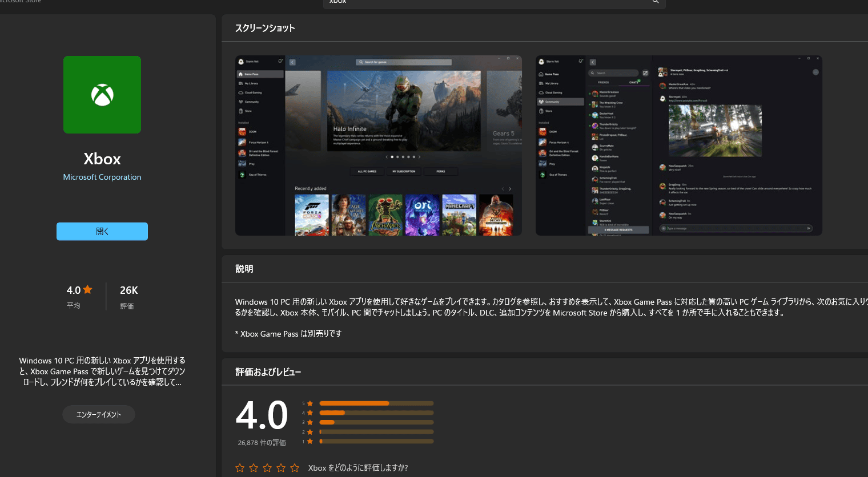Select the エンターテイメント category tag

[99, 414]
